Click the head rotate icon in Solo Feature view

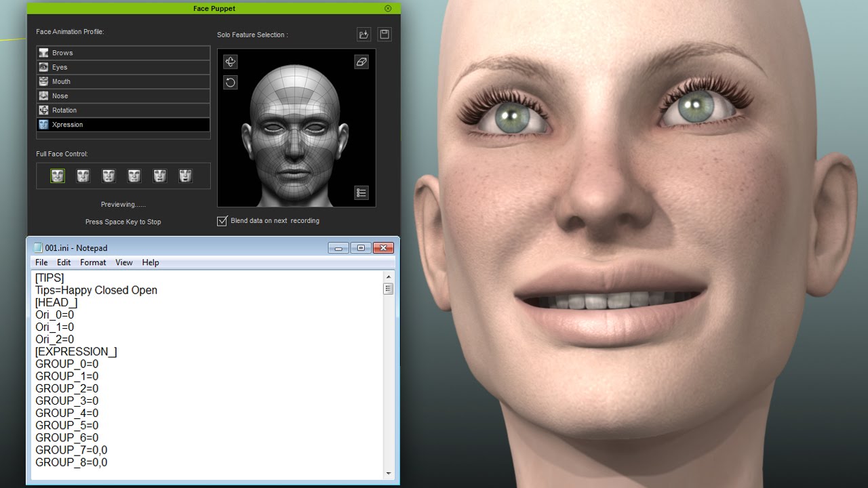pos(231,62)
